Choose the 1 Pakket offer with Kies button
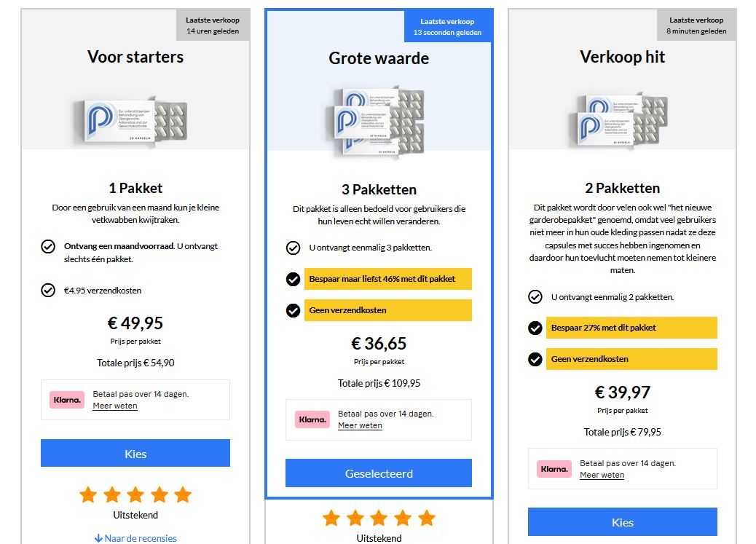Viewport: 756px width, 544px height. coord(135,453)
